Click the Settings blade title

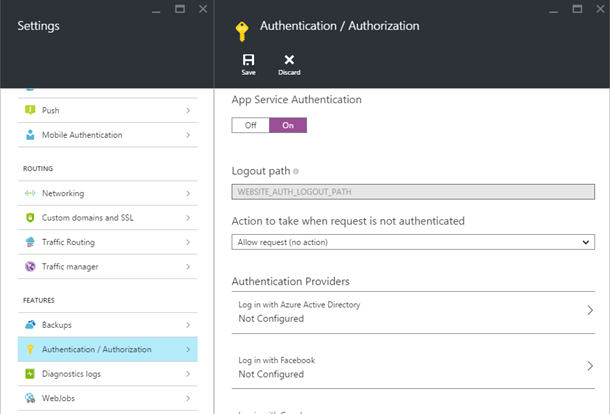[39, 26]
